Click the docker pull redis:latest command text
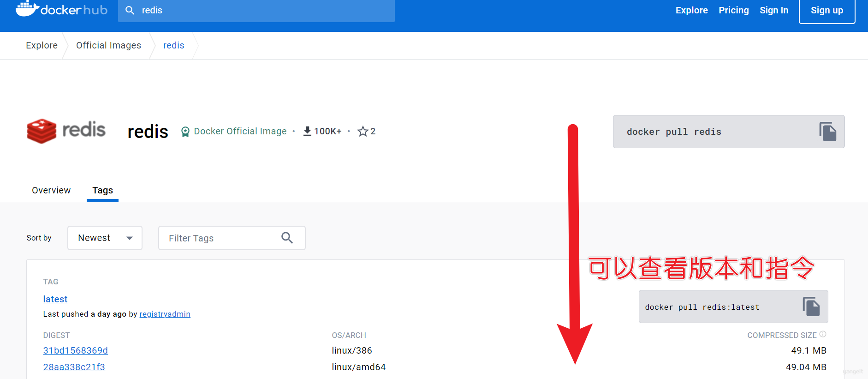Screen dimensions: 868x379 (x=702, y=307)
